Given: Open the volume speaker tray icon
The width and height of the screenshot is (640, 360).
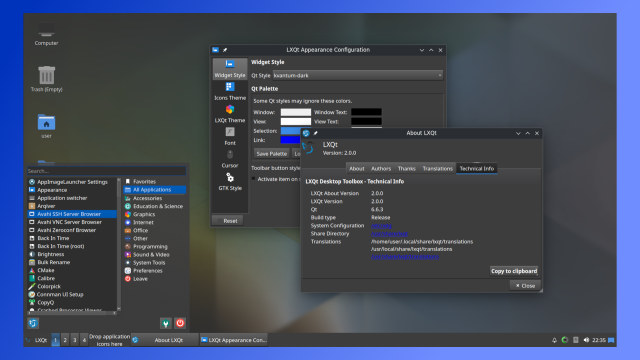Looking at the screenshot, I should [586, 340].
